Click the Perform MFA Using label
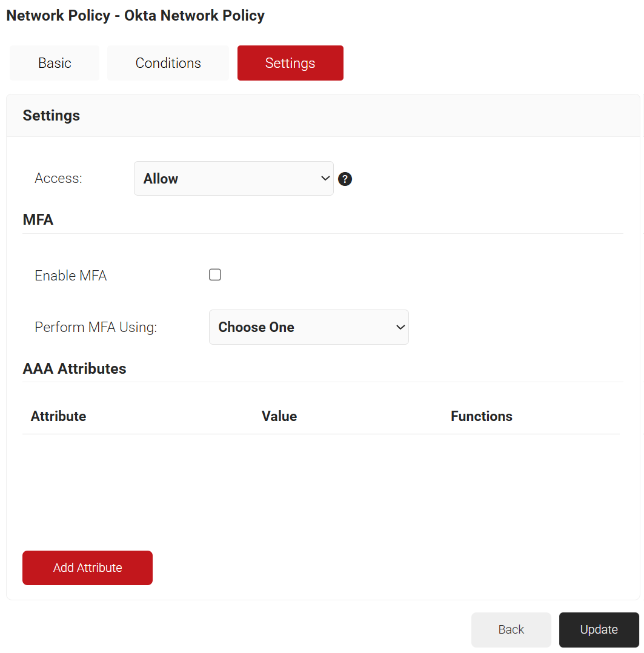The width and height of the screenshot is (644, 653). coord(96,327)
